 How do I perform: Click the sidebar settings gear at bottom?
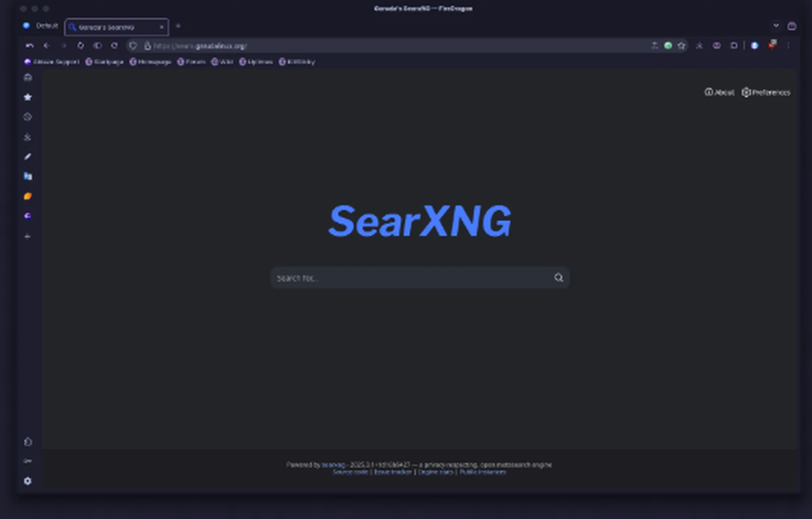pyautogui.click(x=28, y=481)
